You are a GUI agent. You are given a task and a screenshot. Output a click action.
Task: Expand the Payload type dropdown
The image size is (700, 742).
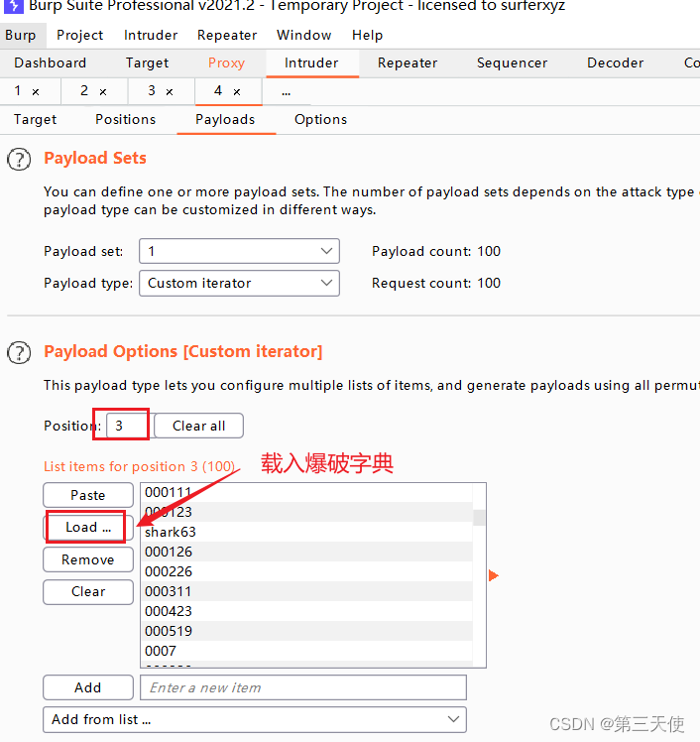239,283
